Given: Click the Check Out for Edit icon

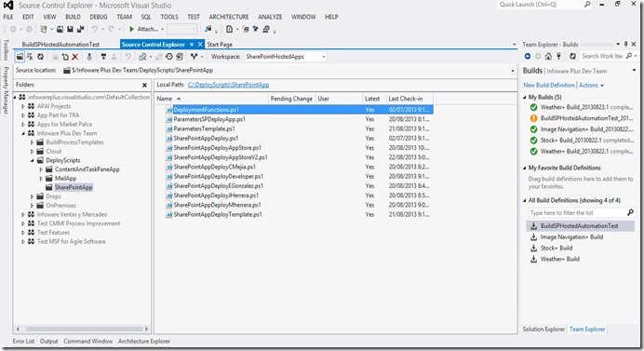Looking at the screenshot, I should (103, 57).
